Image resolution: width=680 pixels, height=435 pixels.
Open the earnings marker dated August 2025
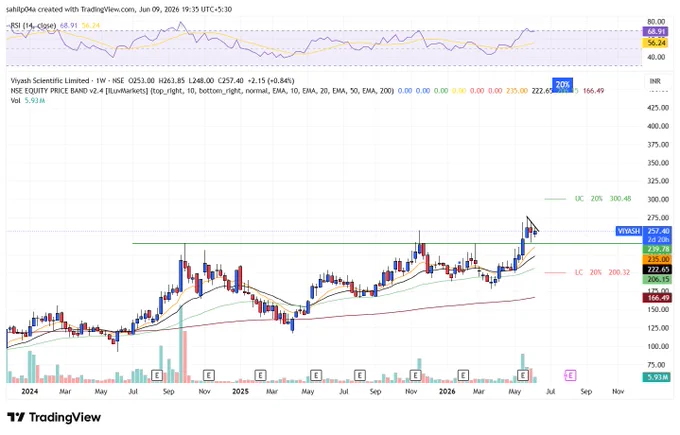click(360, 375)
